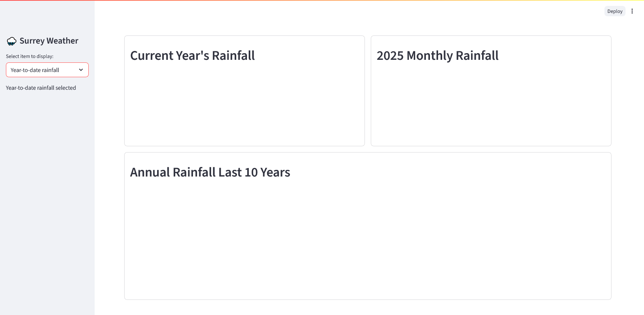Click the 2025 Monthly Rainfall heading
This screenshot has height=315, width=644.
(438, 55)
